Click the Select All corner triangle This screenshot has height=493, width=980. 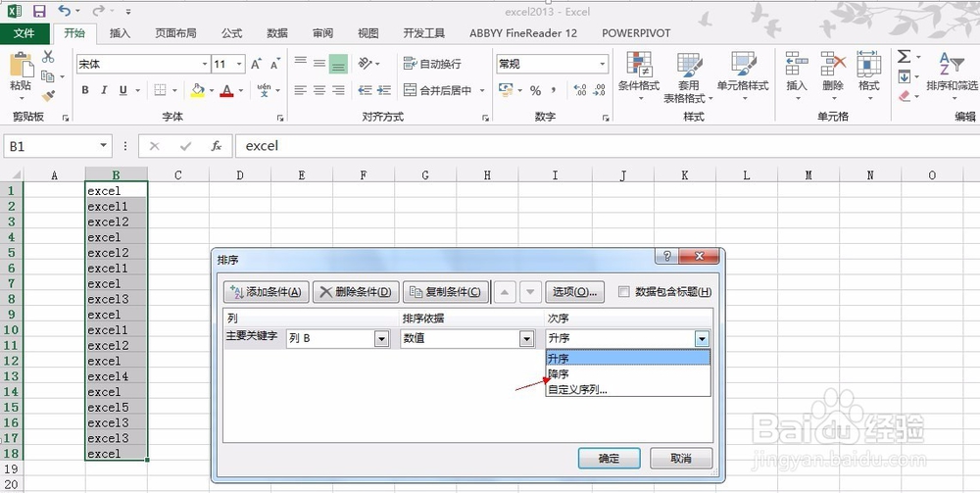15,175
